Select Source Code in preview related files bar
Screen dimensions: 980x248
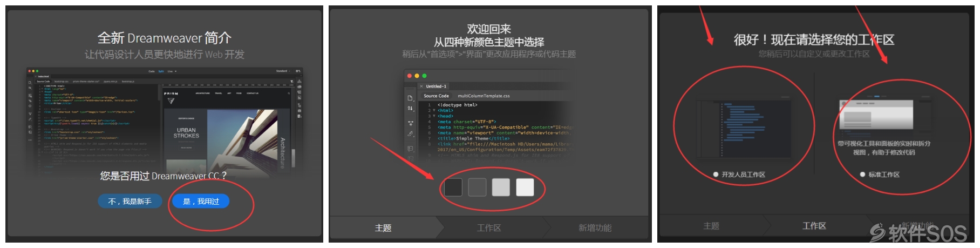pyautogui.click(x=436, y=96)
